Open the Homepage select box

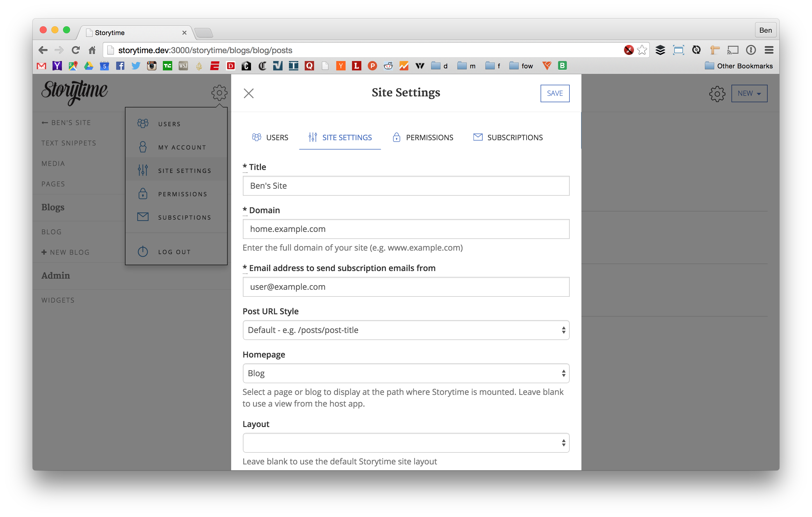click(x=406, y=373)
